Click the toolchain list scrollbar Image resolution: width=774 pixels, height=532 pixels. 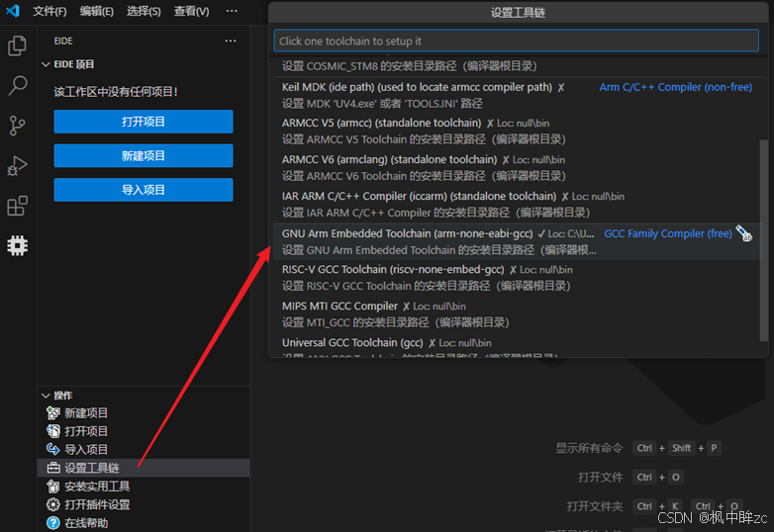pos(764,240)
